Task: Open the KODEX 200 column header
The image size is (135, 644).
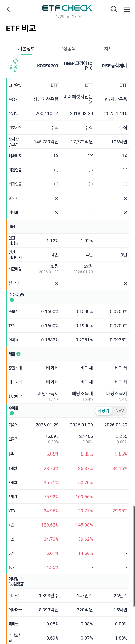Action: coord(47,66)
